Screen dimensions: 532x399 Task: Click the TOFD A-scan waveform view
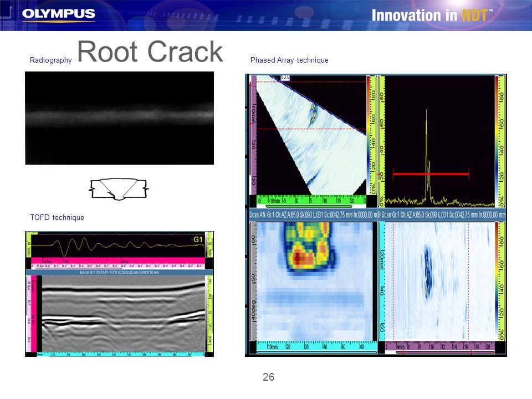(118, 245)
